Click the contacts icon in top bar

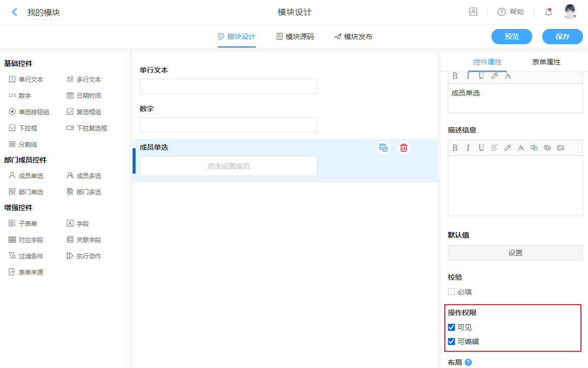473,12
